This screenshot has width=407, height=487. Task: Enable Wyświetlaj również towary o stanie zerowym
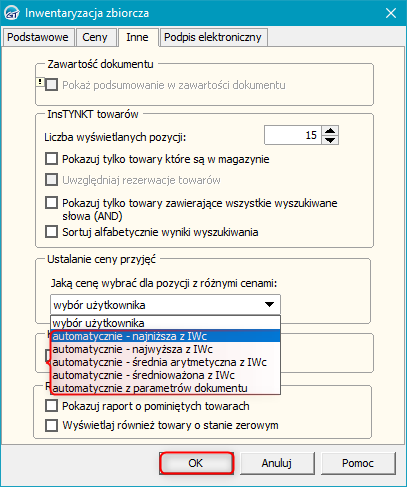click(51, 425)
